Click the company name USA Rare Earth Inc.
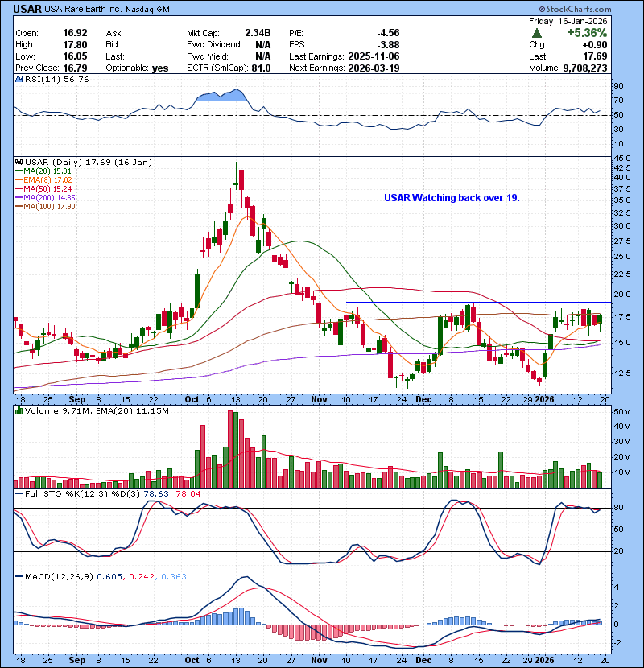The image size is (644, 668). click(83, 9)
